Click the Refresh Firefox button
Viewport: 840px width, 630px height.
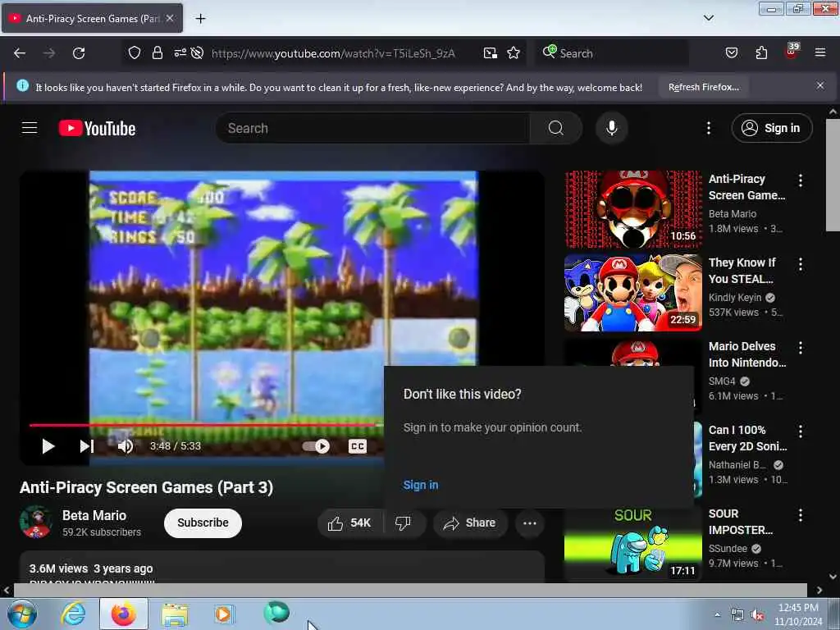pos(703,87)
